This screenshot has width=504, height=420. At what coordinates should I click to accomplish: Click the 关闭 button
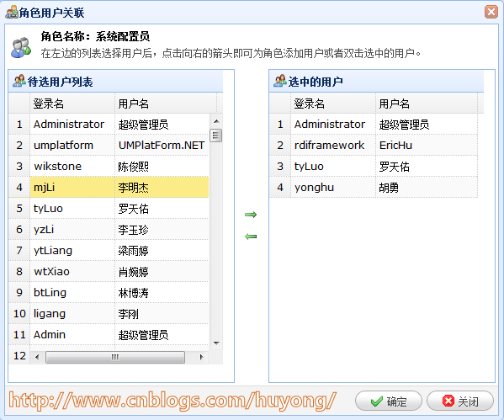(460, 401)
